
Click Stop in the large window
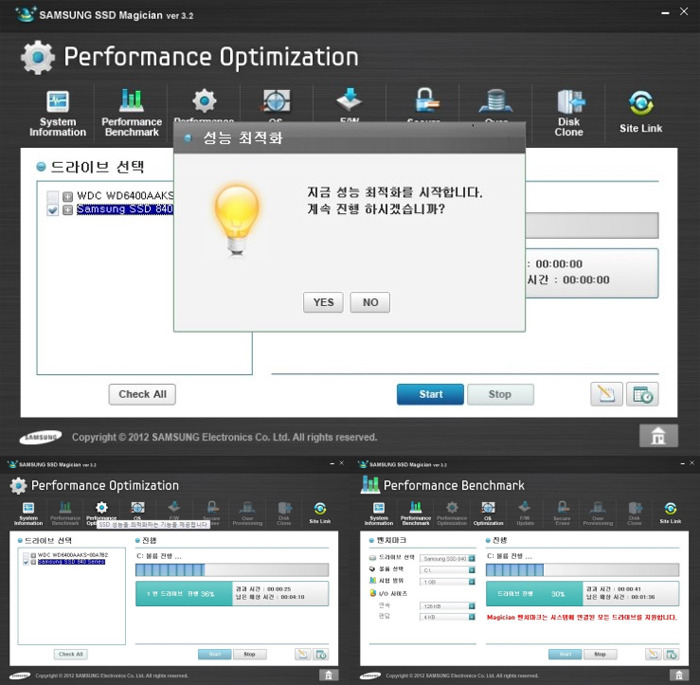click(x=500, y=394)
